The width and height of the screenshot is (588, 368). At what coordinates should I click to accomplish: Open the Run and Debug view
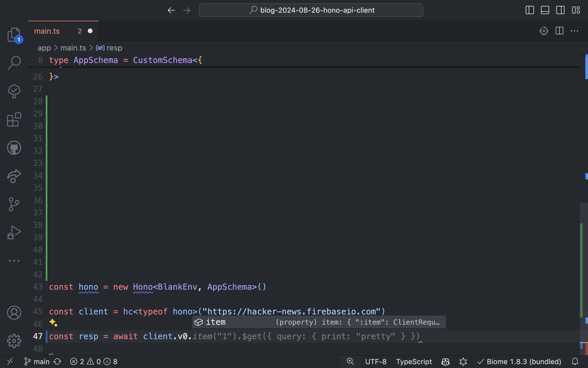point(14,232)
